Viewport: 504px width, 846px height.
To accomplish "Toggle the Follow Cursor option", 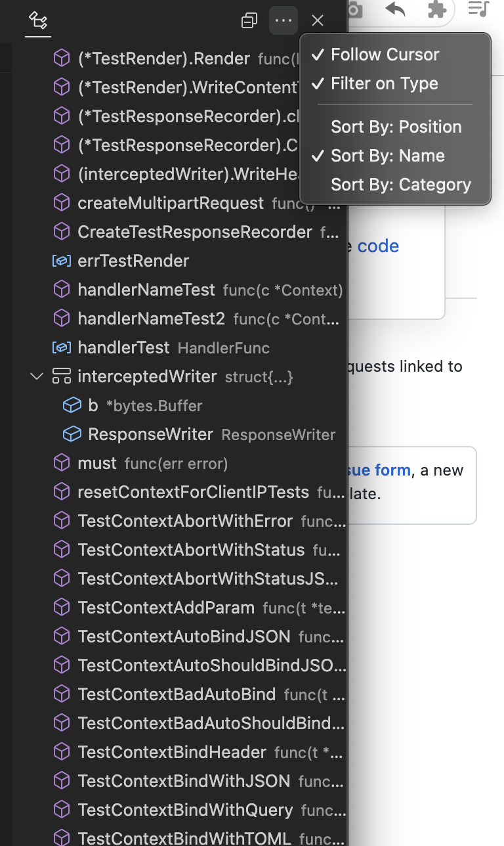I will 385,54.
